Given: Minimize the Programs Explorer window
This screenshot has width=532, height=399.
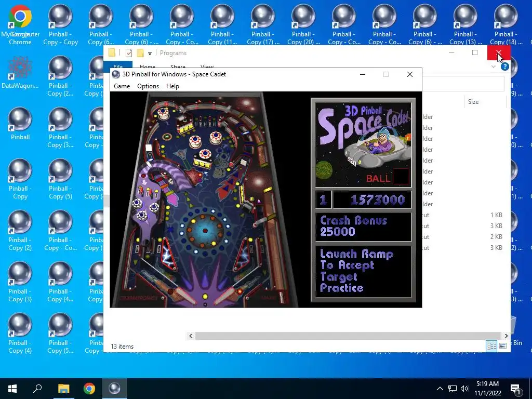Looking at the screenshot, I should coord(451,52).
